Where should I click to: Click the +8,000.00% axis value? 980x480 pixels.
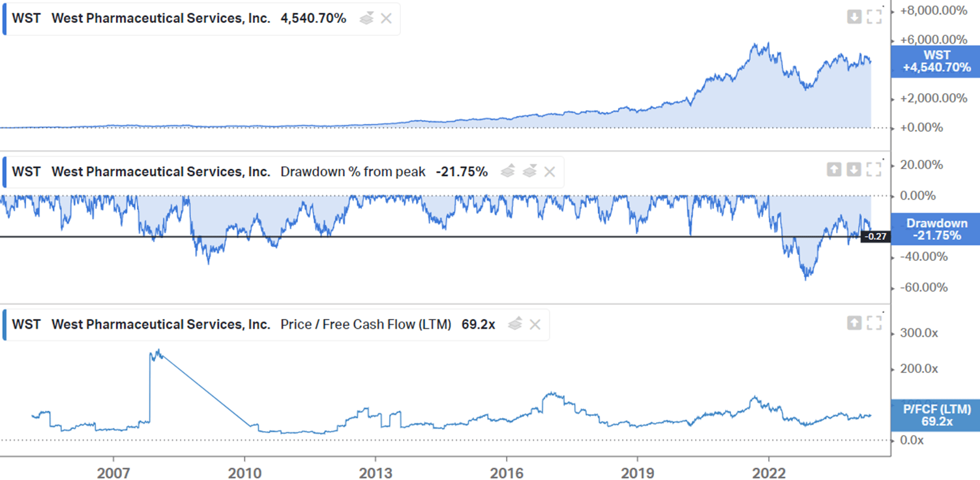point(934,10)
